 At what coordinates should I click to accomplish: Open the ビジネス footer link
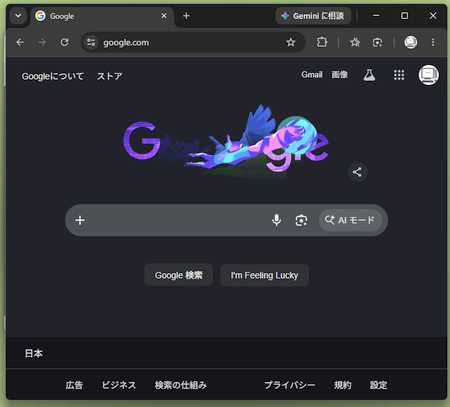(x=119, y=385)
